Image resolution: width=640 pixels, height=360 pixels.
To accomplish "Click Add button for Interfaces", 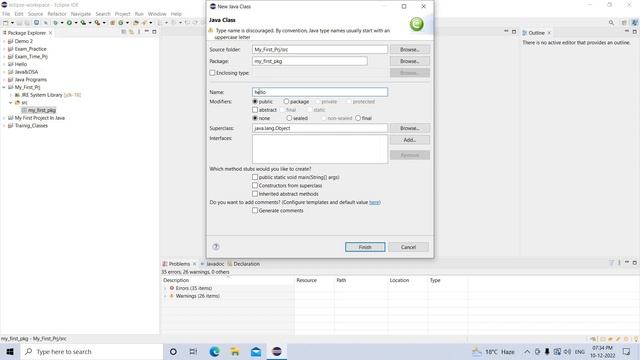I will [409, 140].
